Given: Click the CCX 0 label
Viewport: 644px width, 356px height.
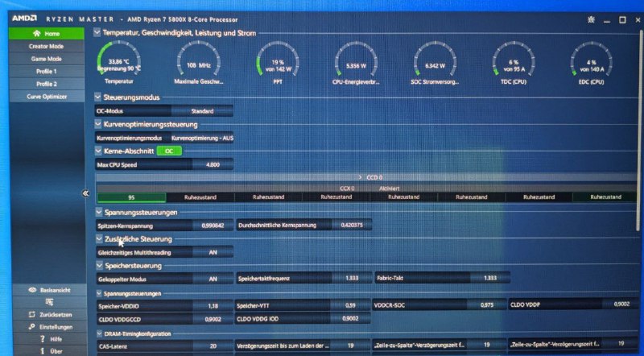Looking at the screenshot, I should 347,188.
